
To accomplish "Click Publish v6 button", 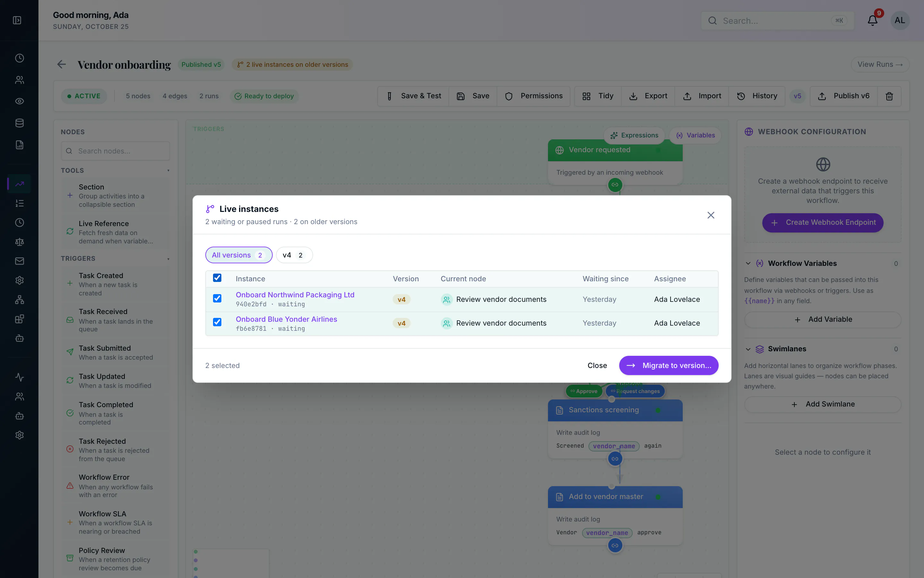I will tap(843, 96).
